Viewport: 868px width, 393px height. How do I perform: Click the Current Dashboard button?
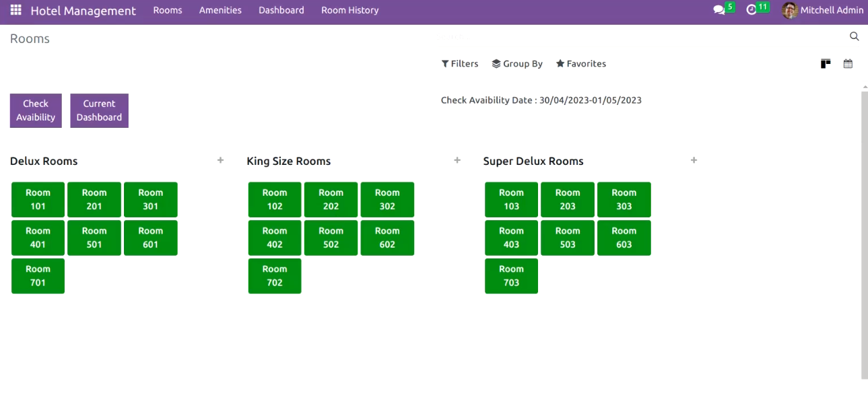100,110
